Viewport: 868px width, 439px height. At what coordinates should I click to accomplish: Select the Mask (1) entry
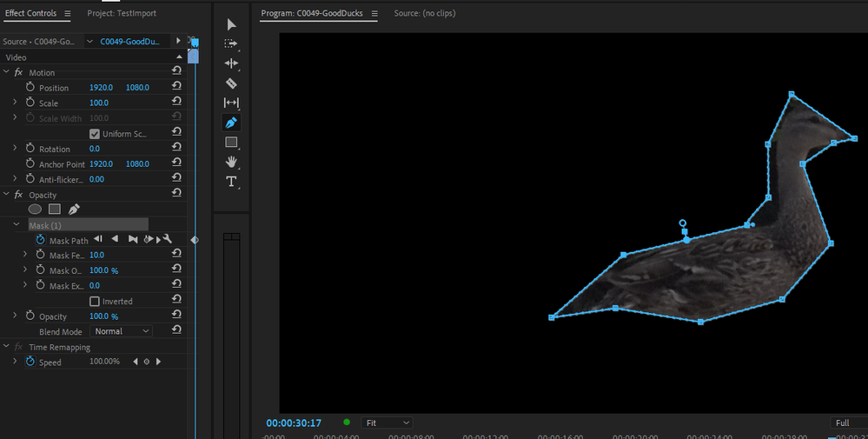point(88,225)
